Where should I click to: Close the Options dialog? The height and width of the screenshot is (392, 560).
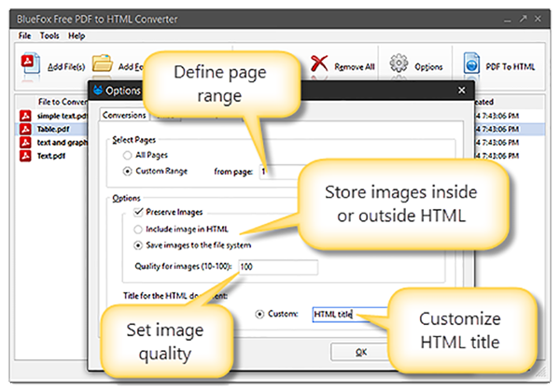461,91
